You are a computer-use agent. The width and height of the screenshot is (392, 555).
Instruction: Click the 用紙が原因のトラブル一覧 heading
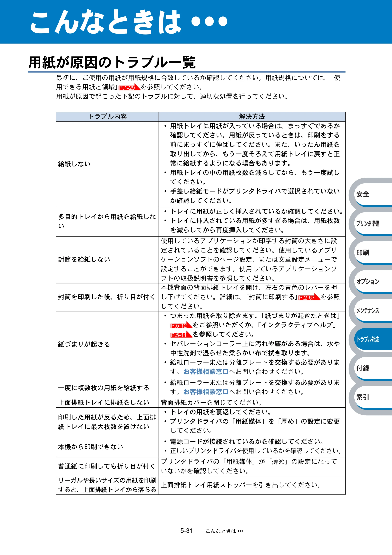tap(112, 62)
